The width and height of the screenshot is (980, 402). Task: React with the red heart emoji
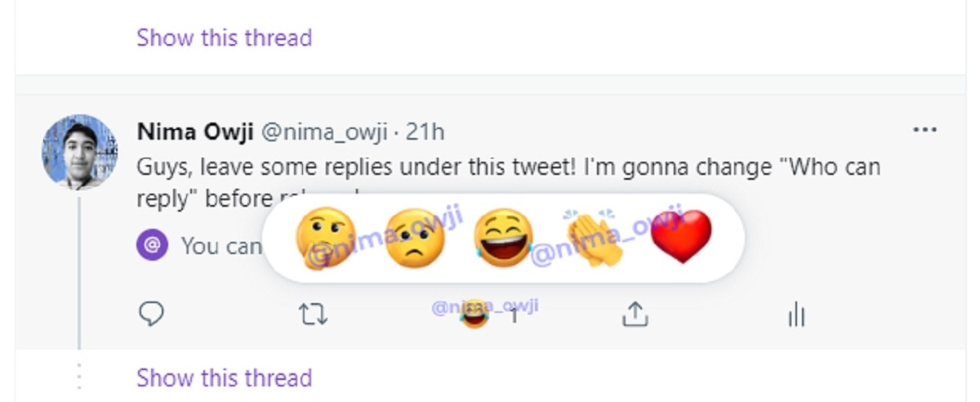pyautogui.click(x=682, y=238)
